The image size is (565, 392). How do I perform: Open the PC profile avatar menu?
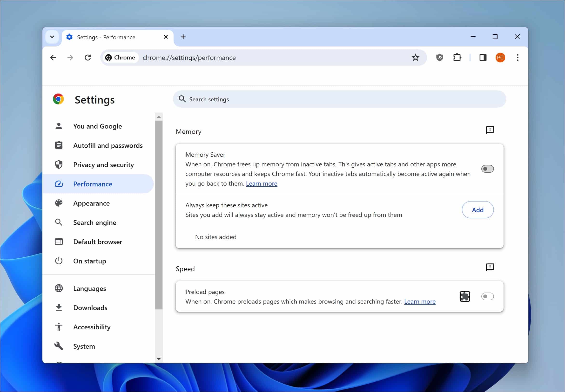click(x=500, y=58)
